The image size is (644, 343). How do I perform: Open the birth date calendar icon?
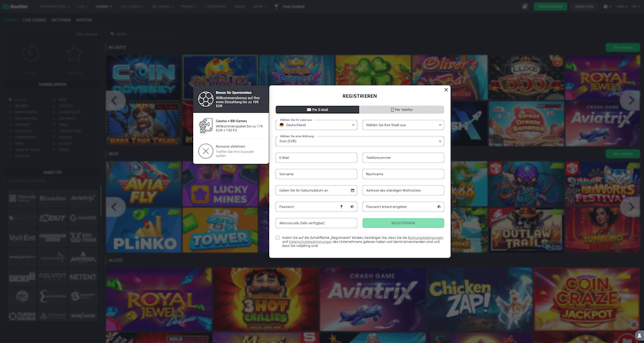[352, 190]
